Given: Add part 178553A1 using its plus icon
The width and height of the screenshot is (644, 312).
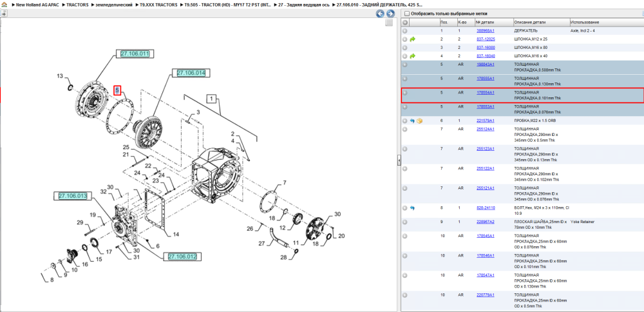Looking at the screenshot, I should point(405,107).
